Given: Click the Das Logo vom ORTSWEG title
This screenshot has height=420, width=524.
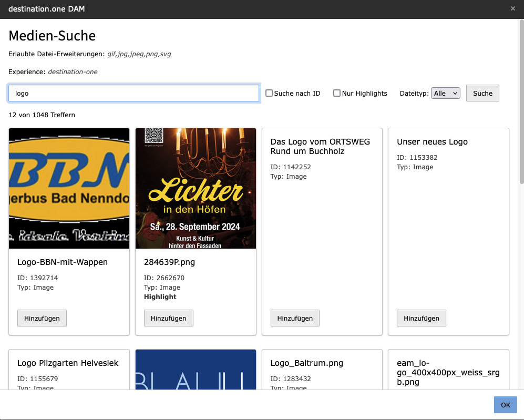Looking at the screenshot, I should pyautogui.click(x=320, y=146).
